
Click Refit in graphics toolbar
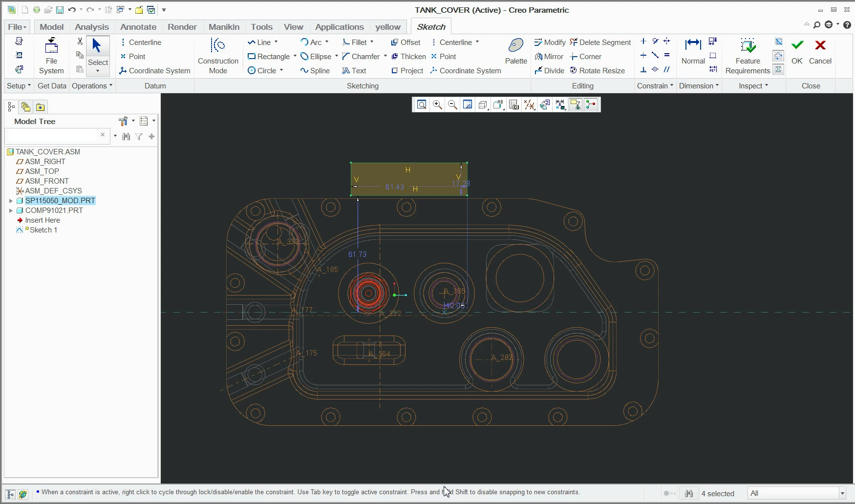pos(422,105)
